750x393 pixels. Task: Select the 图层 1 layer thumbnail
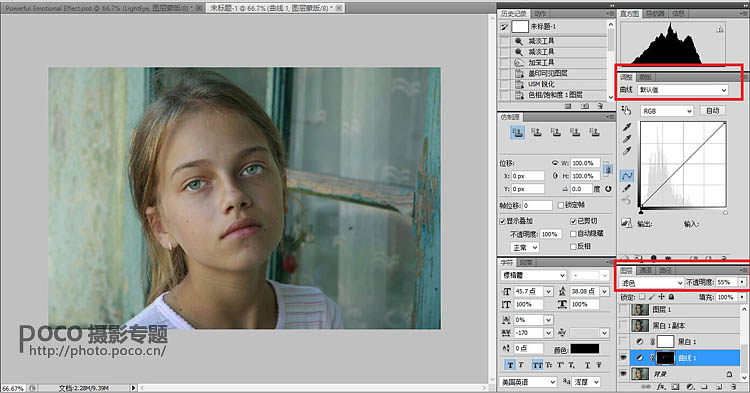[x=640, y=309]
